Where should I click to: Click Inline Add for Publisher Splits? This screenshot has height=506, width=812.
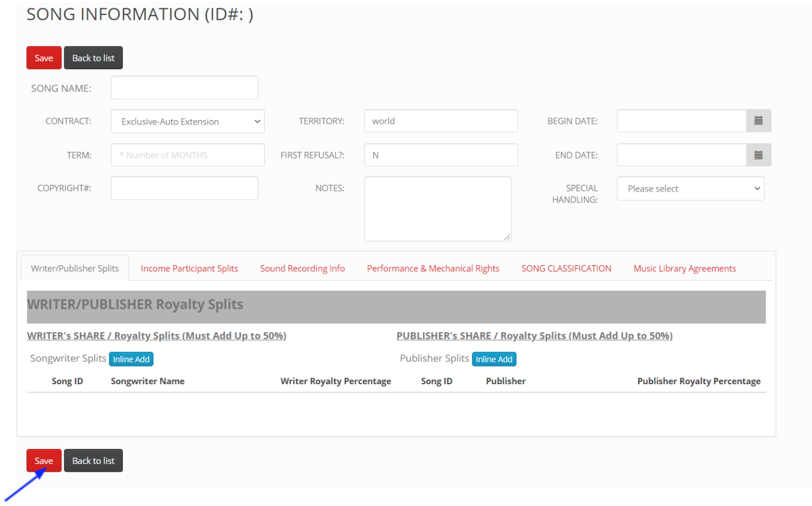click(x=493, y=359)
